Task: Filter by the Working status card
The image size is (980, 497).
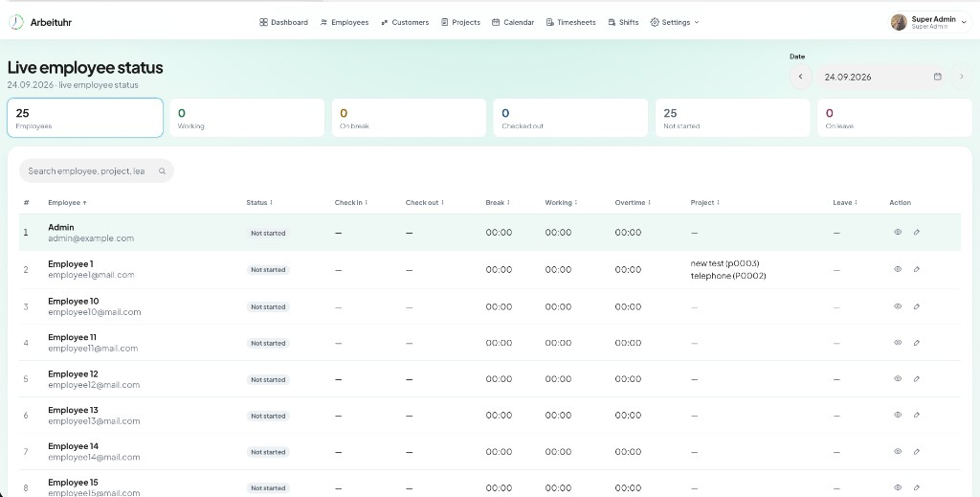Action: (x=247, y=118)
